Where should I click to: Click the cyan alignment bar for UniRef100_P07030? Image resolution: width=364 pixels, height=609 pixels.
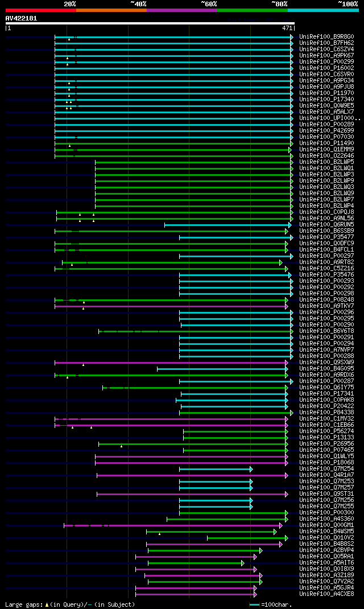pos(174,137)
